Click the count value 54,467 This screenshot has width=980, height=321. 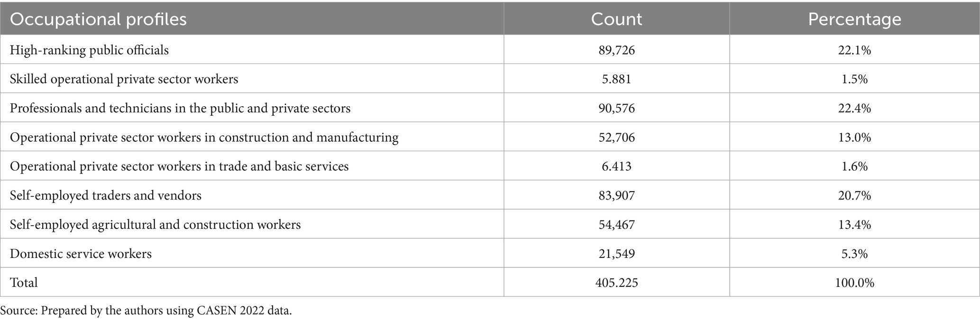[616, 224]
